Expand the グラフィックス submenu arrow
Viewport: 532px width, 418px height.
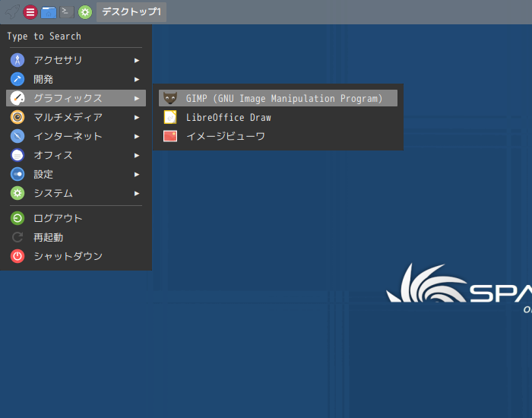tap(137, 98)
